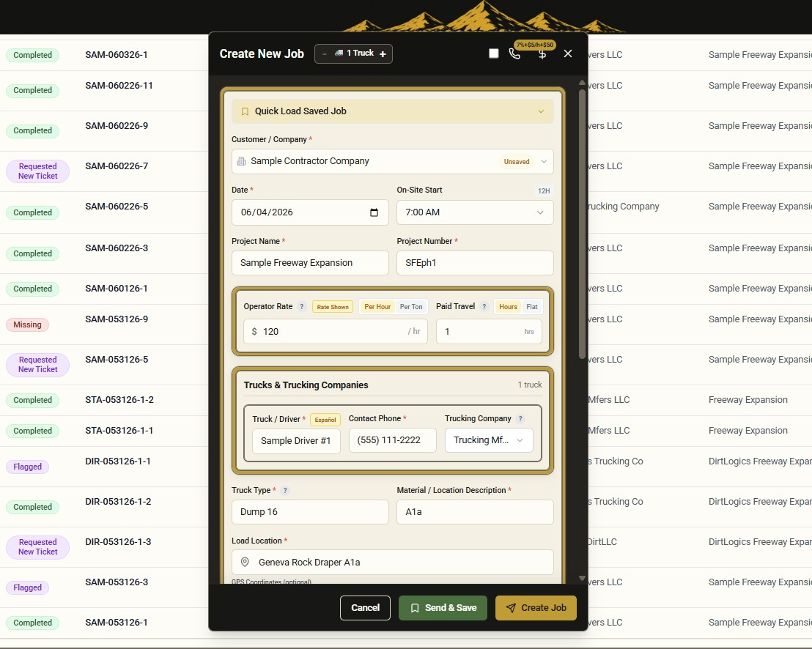Viewport: 812px width, 649px height.
Task: Click the Truck / Driver name field
Action: (x=296, y=441)
